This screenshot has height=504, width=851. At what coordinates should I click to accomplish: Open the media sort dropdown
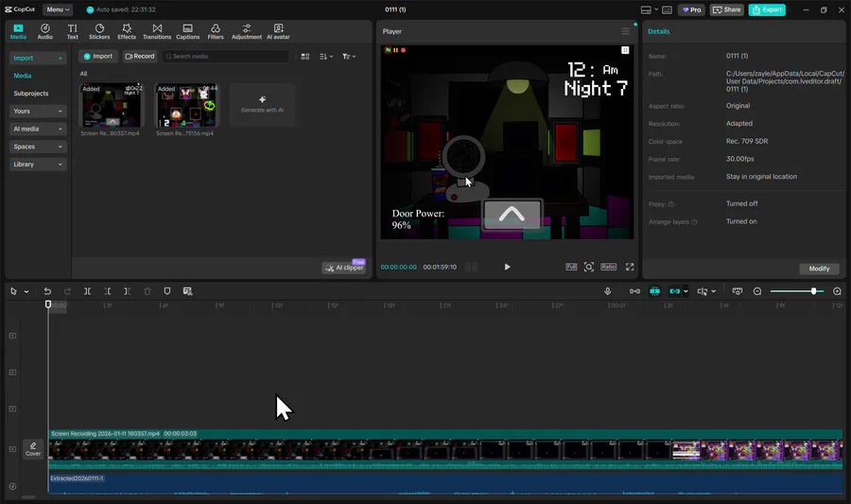click(326, 57)
